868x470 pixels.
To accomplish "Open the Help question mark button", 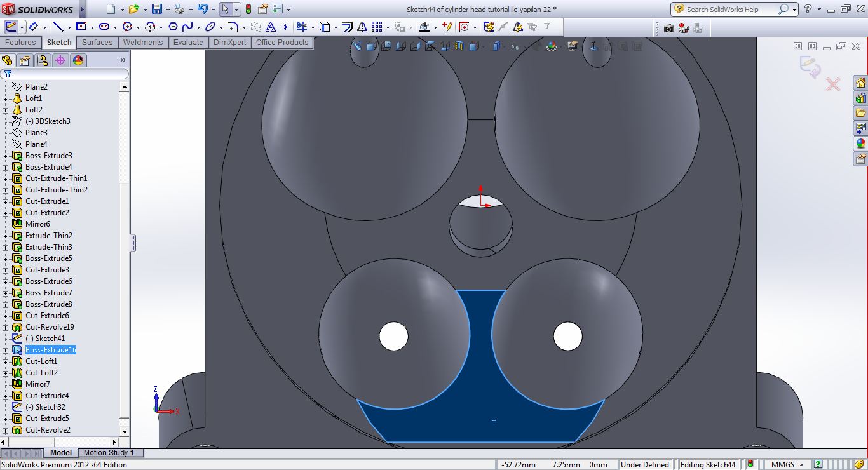I will (x=808, y=9).
